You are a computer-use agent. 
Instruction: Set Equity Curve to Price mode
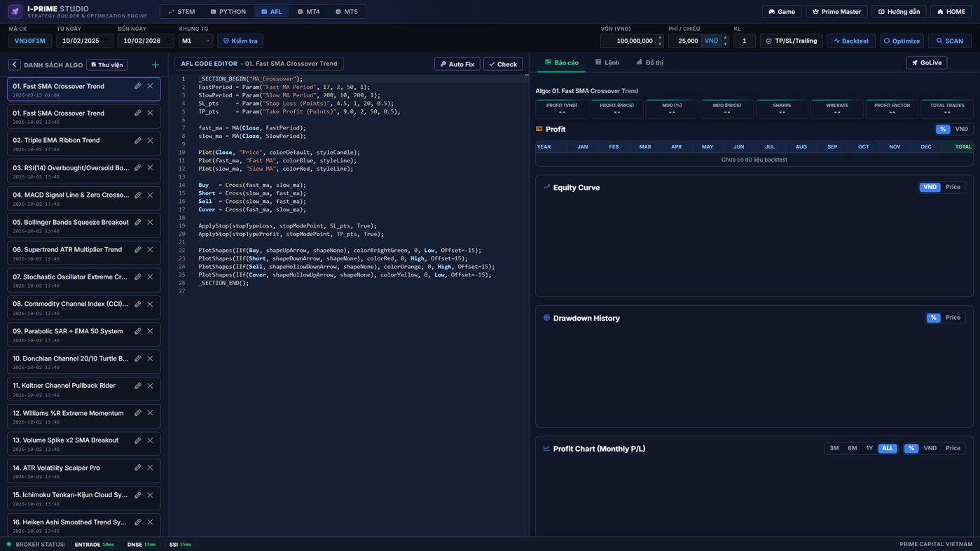953,187
